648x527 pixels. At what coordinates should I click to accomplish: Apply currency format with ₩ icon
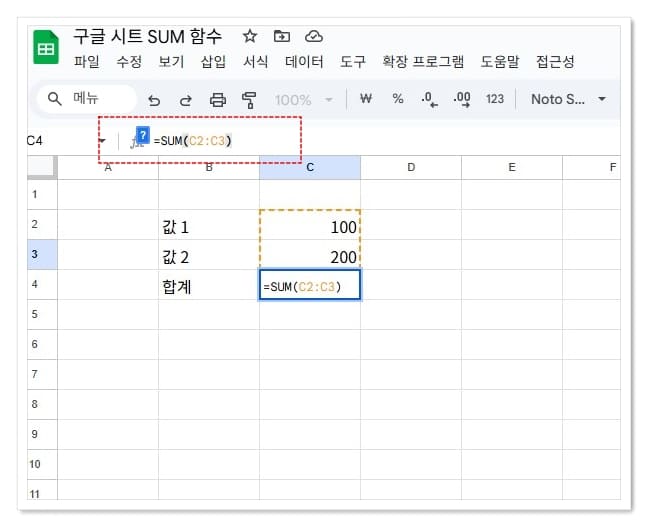(366, 99)
